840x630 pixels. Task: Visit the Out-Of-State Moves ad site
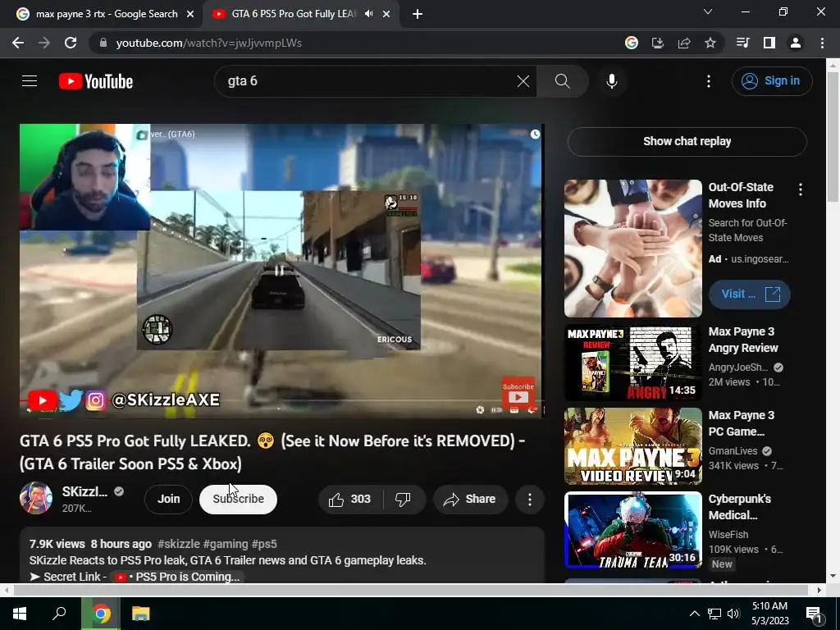(749, 294)
